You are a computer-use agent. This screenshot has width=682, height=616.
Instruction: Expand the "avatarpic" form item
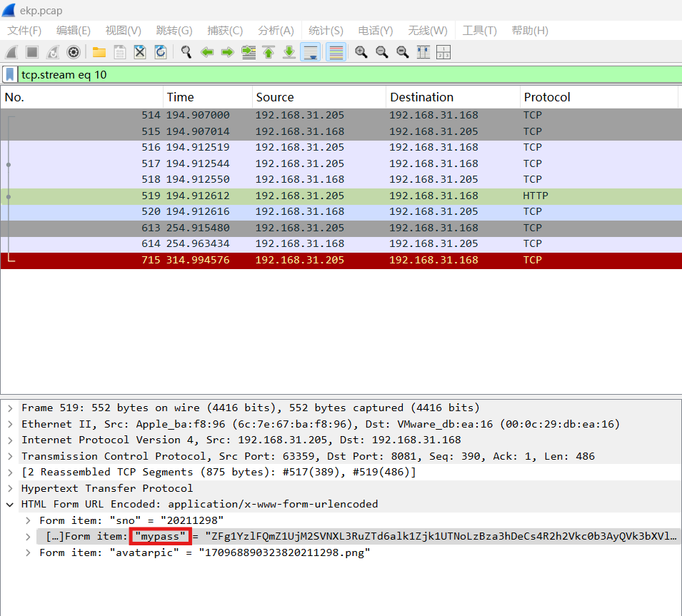[x=29, y=552]
